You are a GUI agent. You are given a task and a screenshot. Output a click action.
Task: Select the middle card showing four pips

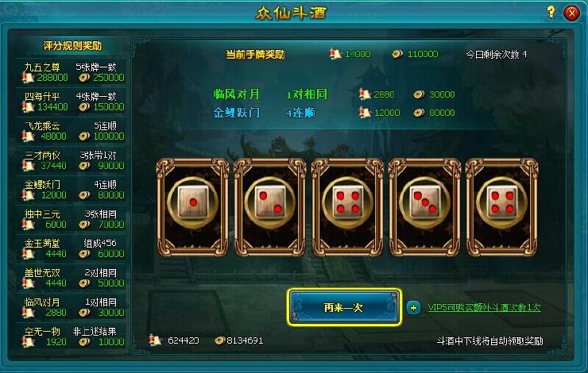(347, 207)
